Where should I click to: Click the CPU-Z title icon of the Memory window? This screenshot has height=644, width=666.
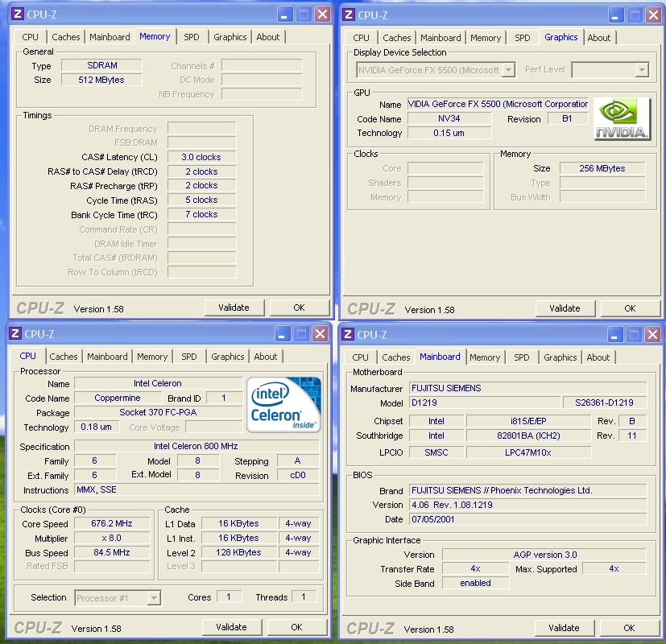click(17, 14)
